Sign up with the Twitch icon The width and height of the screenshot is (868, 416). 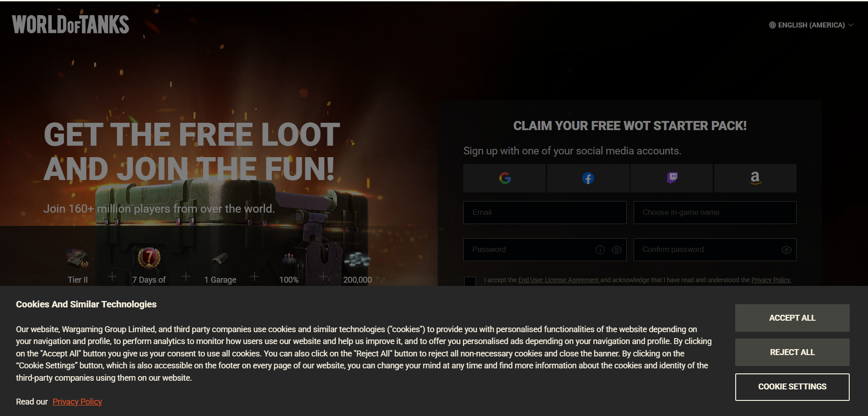tap(672, 178)
